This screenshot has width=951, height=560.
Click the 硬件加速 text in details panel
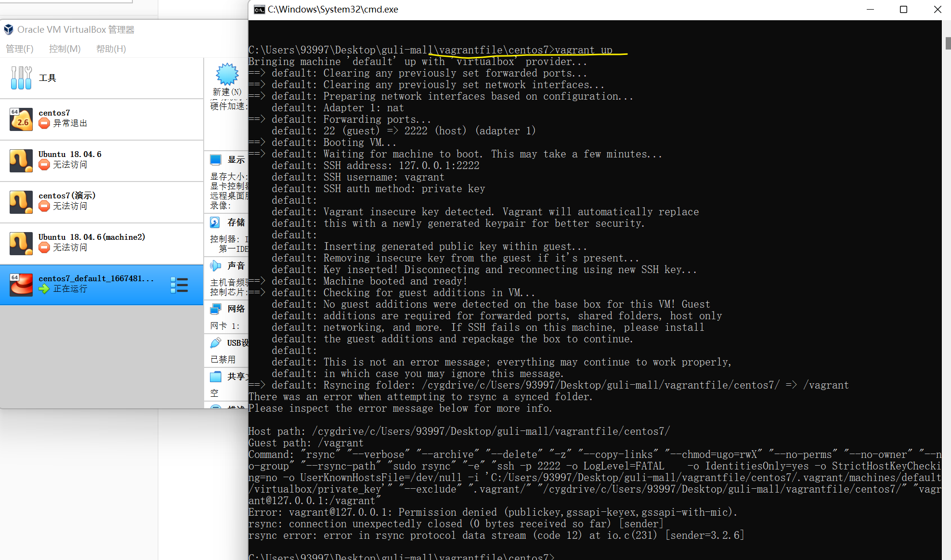coord(229,106)
